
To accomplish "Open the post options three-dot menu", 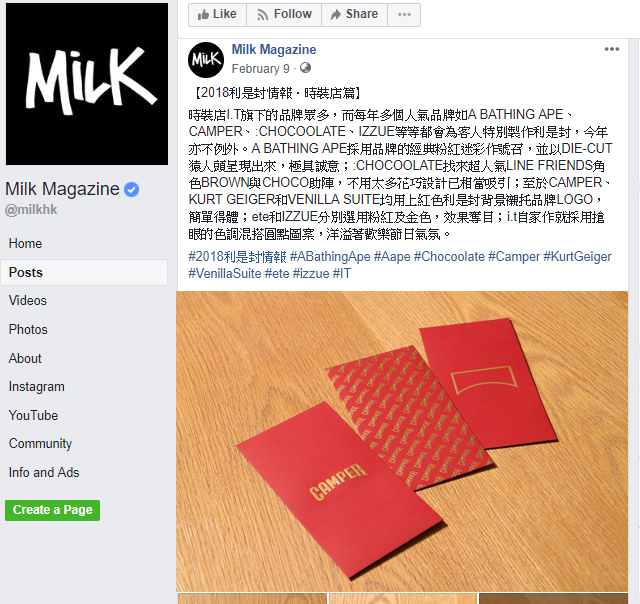I will click(611, 49).
